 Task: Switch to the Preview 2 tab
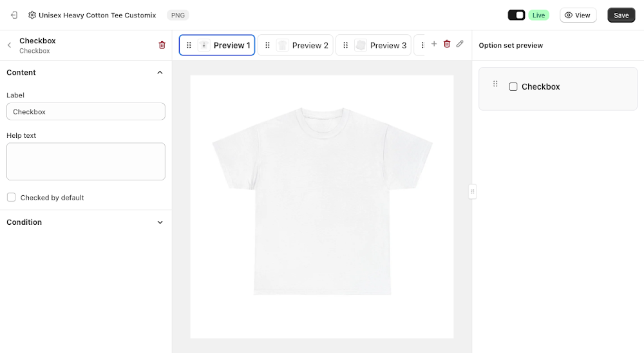click(296, 45)
